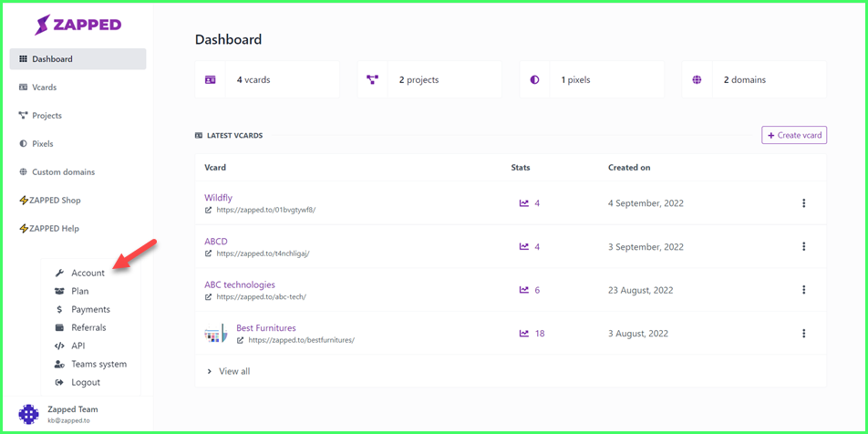Click the Teams system people icon
The image size is (868, 434).
60,365
